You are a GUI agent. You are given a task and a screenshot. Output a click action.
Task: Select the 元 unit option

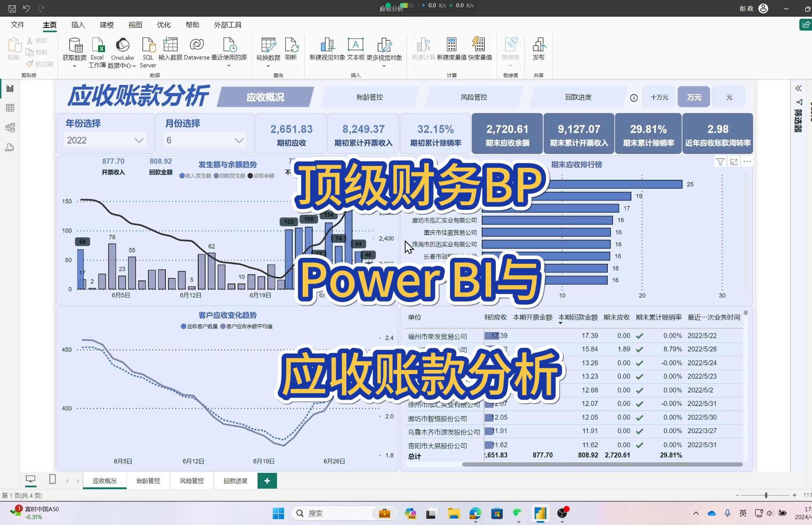click(729, 97)
